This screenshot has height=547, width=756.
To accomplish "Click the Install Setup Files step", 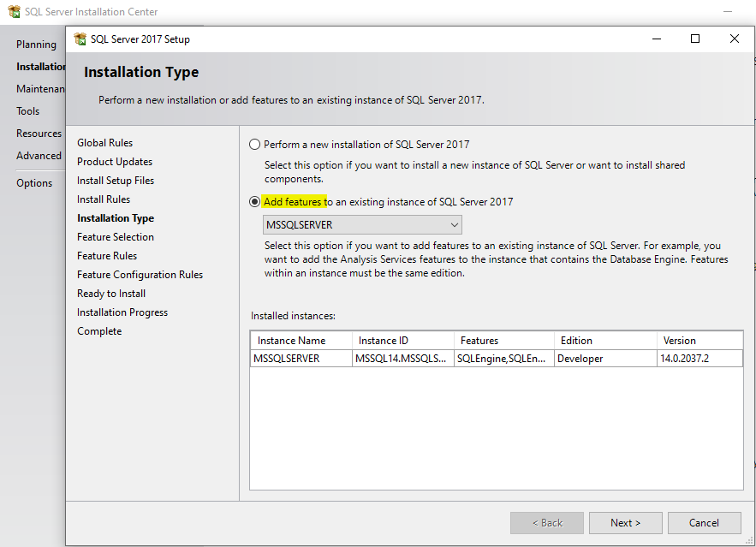I will (116, 181).
